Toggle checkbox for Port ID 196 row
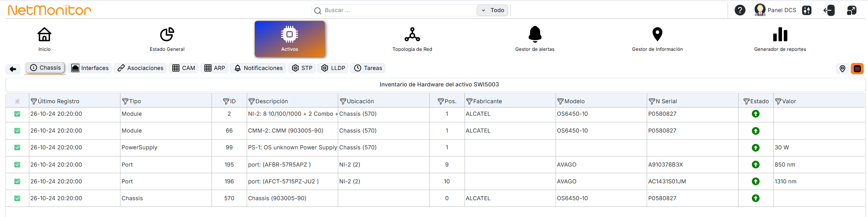868x217 pixels. [17, 181]
